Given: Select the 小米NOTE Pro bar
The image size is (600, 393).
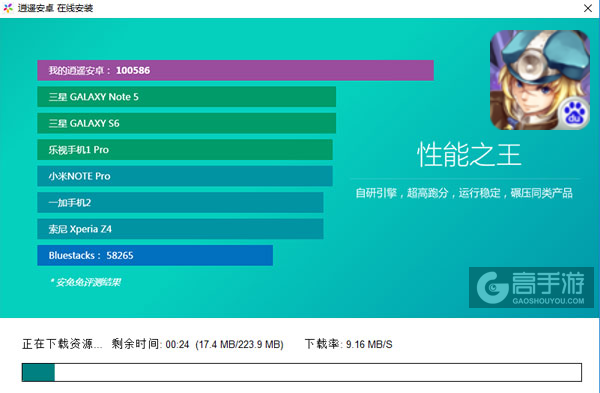Looking at the screenshot, I should click(185, 176).
